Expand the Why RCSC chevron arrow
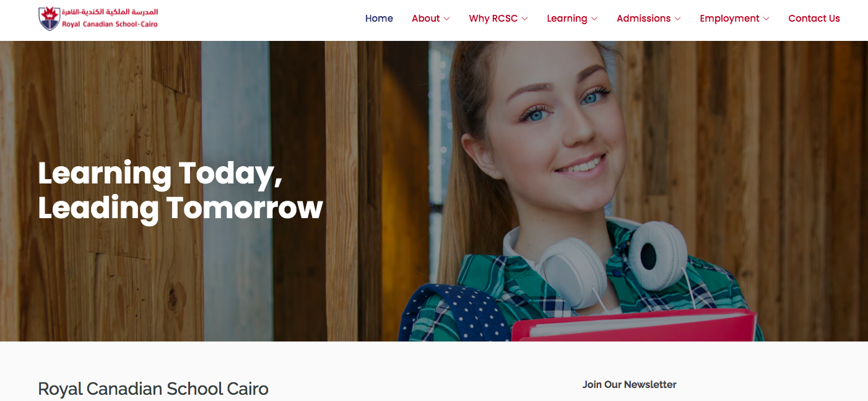The height and width of the screenshot is (401, 868). (524, 19)
